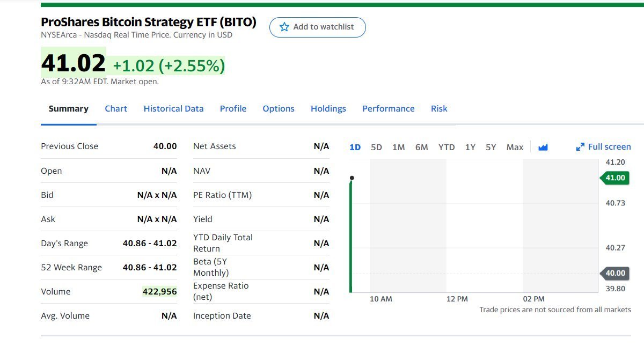644x346 pixels.
Task: Select the Risk tab
Action: point(439,108)
